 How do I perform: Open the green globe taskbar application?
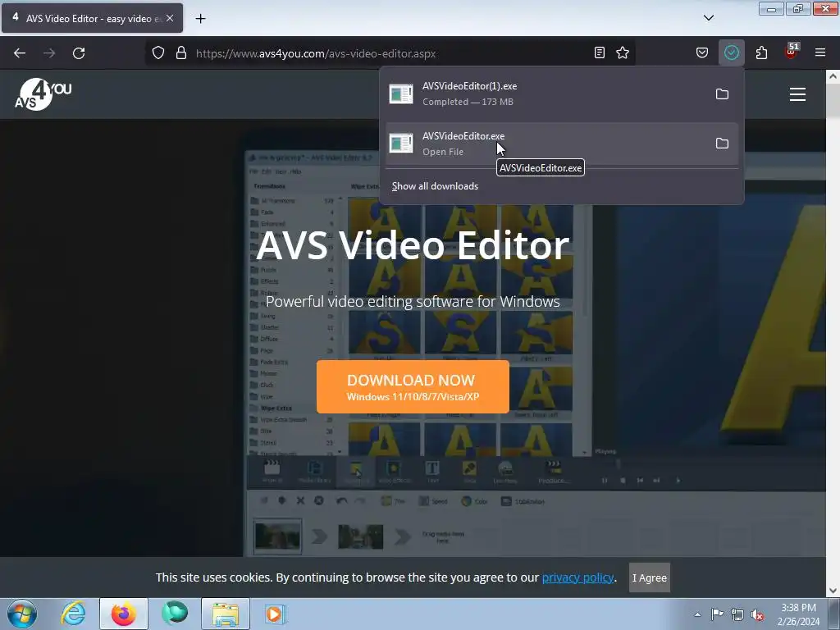coord(175,614)
